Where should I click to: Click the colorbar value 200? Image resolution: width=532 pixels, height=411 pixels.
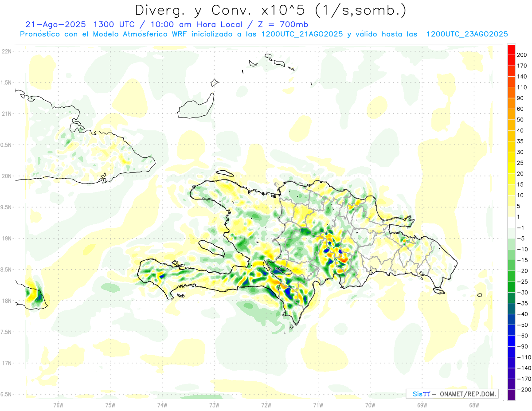[x=523, y=55]
